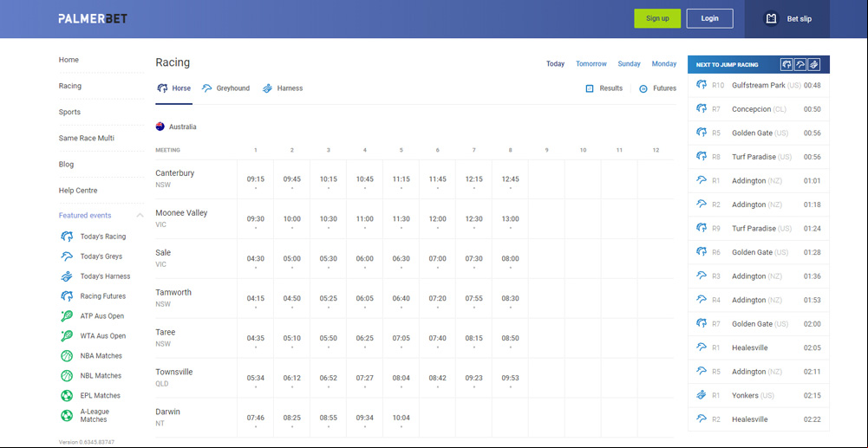
Task: Open Turf Paradise R9 next to jump
Action: (x=759, y=229)
